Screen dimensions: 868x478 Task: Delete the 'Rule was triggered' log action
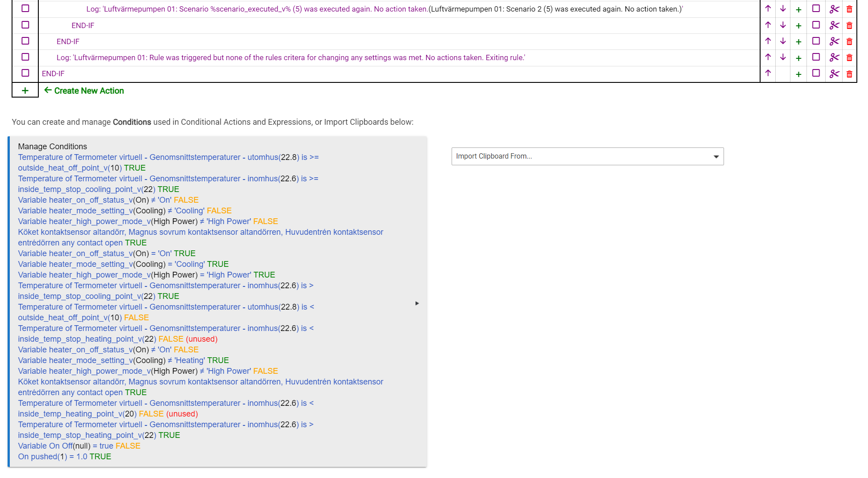[849, 57]
